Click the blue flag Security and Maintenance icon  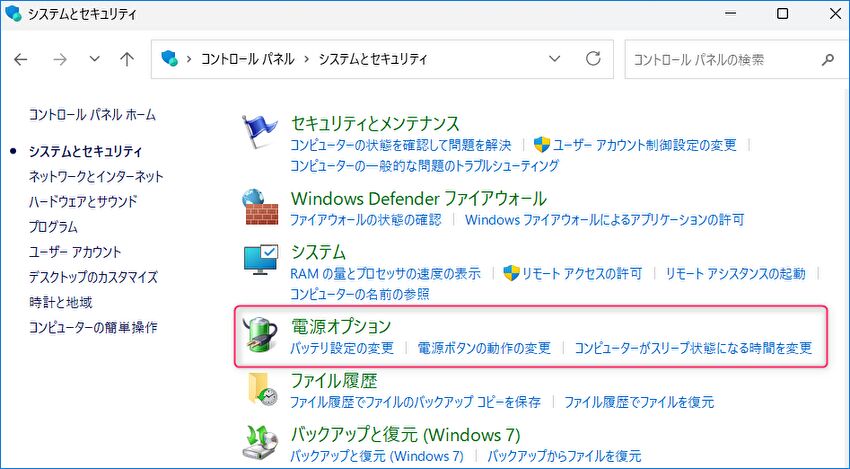260,132
